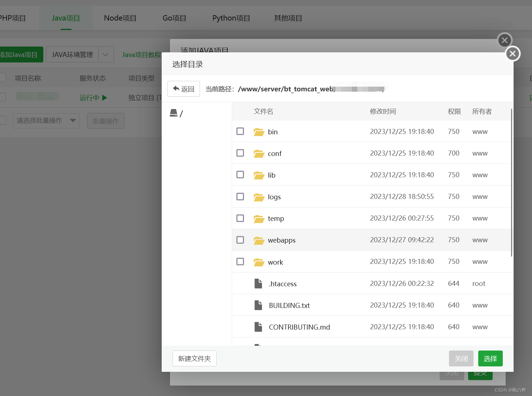Switch to the Node项目 tab

(x=120, y=18)
